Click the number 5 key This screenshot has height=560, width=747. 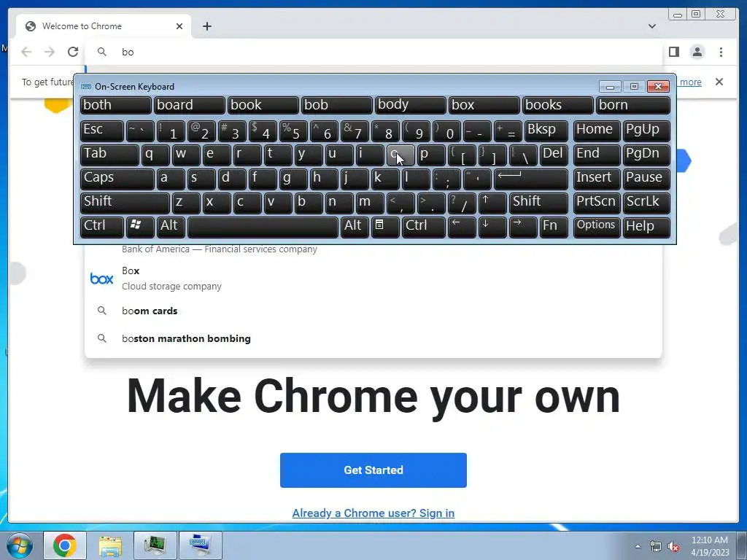click(293, 131)
